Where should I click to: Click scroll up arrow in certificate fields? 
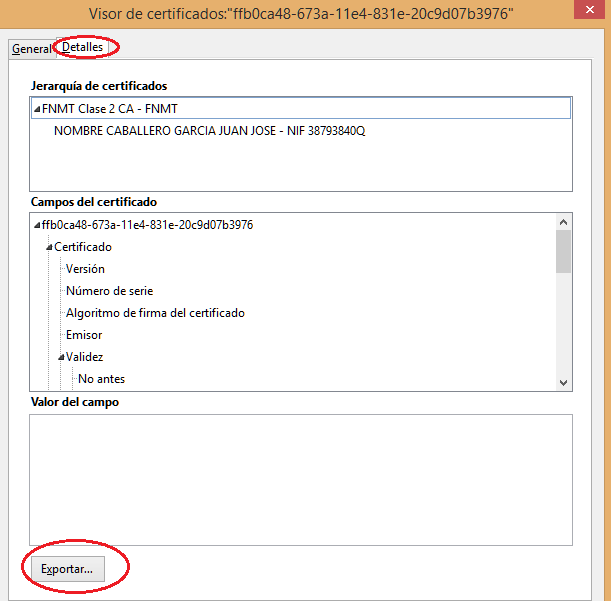(563, 222)
